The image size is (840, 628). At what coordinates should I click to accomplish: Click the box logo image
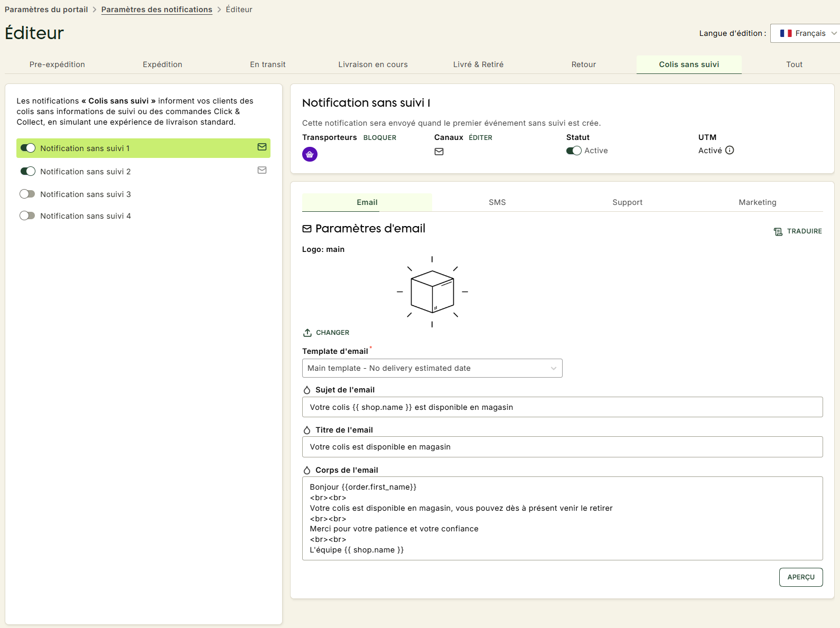pos(432,292)
